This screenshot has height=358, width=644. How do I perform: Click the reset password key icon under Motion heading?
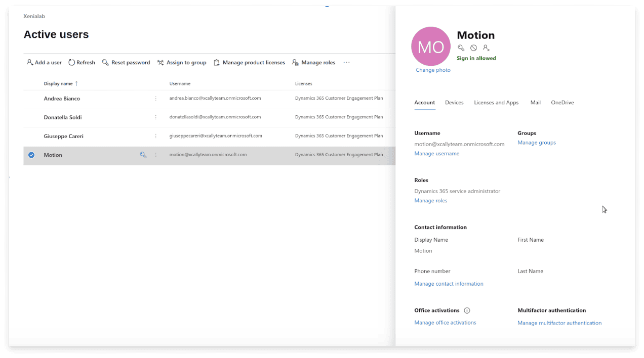(461, 48)
